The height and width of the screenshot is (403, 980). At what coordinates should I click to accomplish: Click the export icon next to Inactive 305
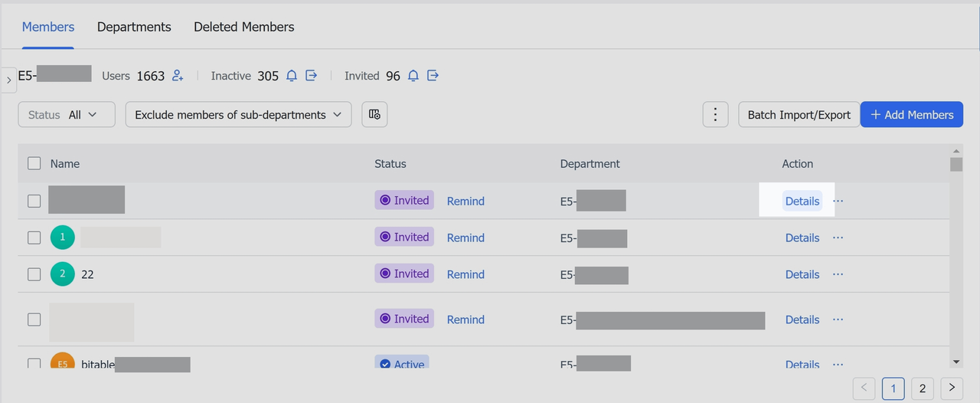312,76
